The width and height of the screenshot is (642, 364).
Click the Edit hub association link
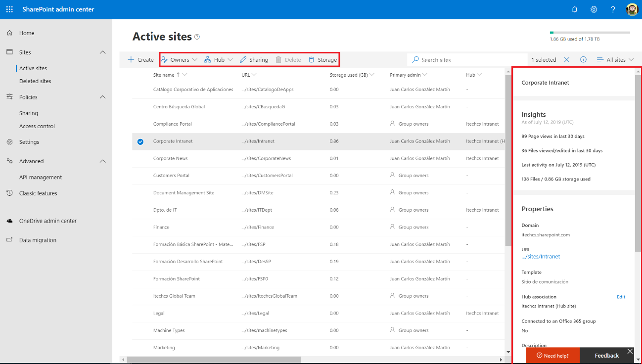pyautogui.click(x=621, y=297)
